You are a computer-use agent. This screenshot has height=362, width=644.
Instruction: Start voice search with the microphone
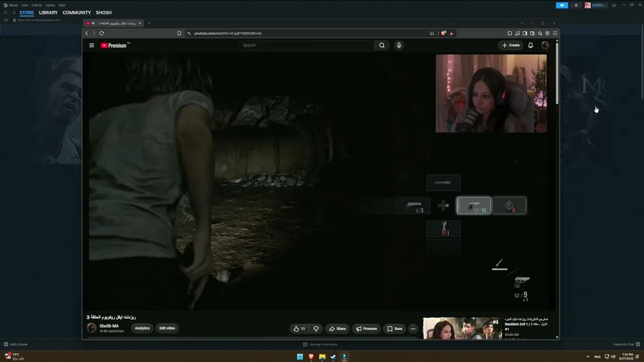click(399, 45)
